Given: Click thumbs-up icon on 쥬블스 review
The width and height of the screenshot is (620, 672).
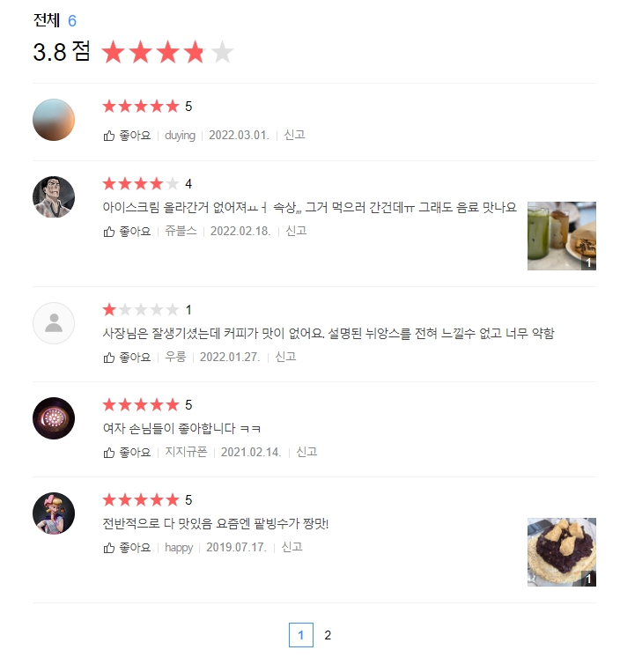Looking at the screenshot, I should [109, 232].
